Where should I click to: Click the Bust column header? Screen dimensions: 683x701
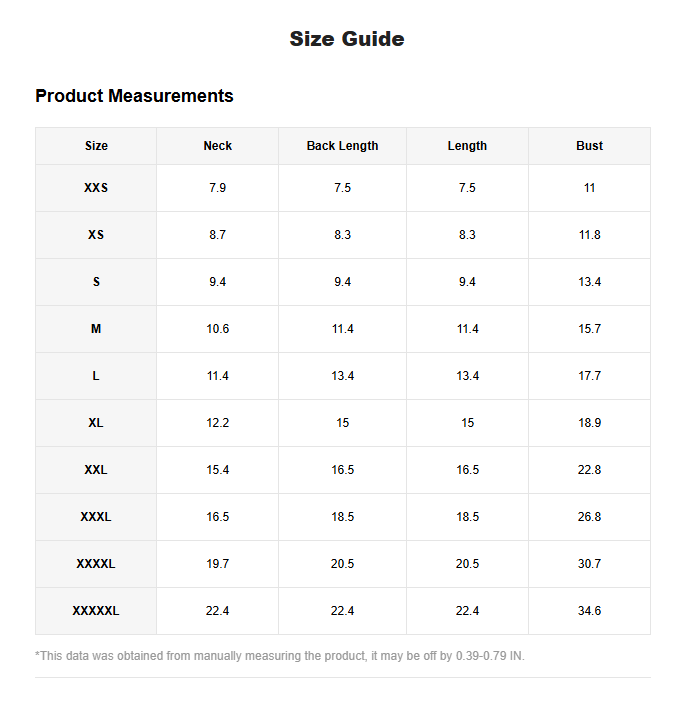(x=589, y=146)
